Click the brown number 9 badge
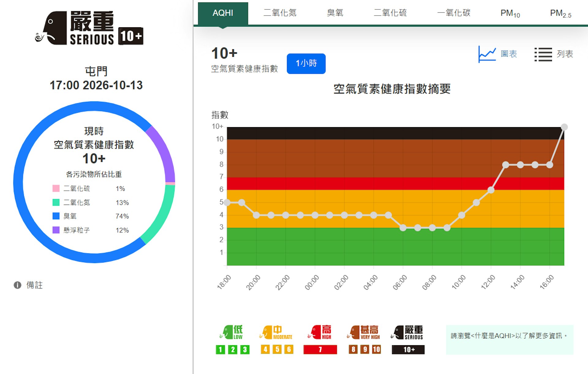Viewport: 588px width, 374px height. click(x=365, y=349)
